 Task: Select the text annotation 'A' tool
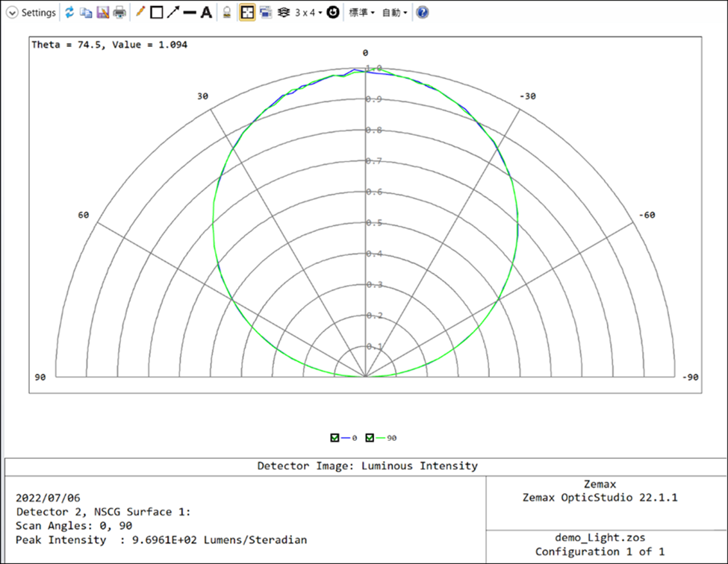[206, 13]
